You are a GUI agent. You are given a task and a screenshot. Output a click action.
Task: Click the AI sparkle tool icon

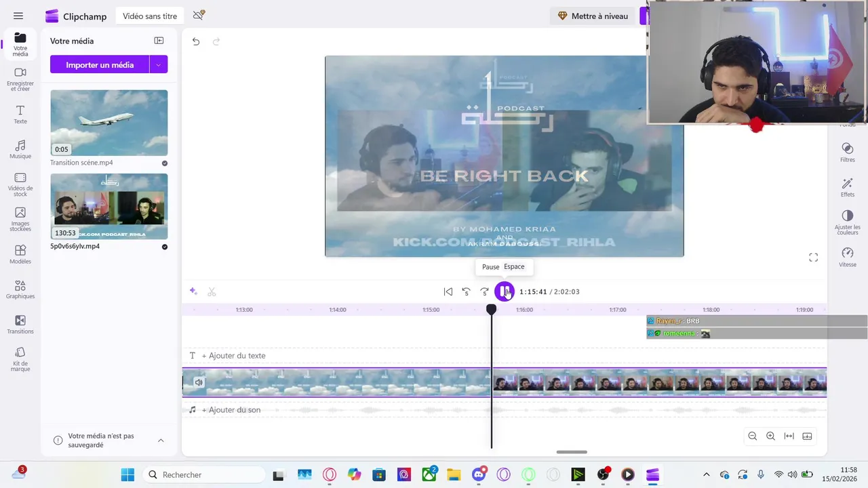[x=193, y=291]
